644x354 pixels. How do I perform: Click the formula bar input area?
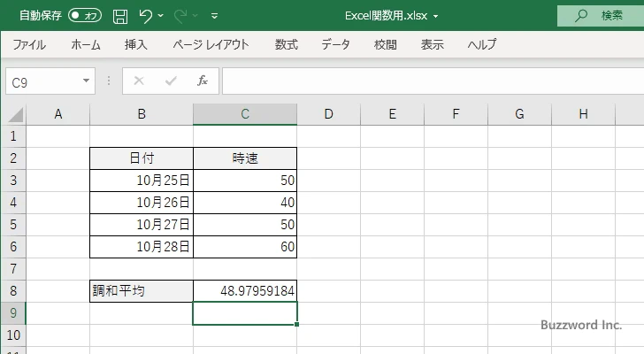tap(433, 81)
